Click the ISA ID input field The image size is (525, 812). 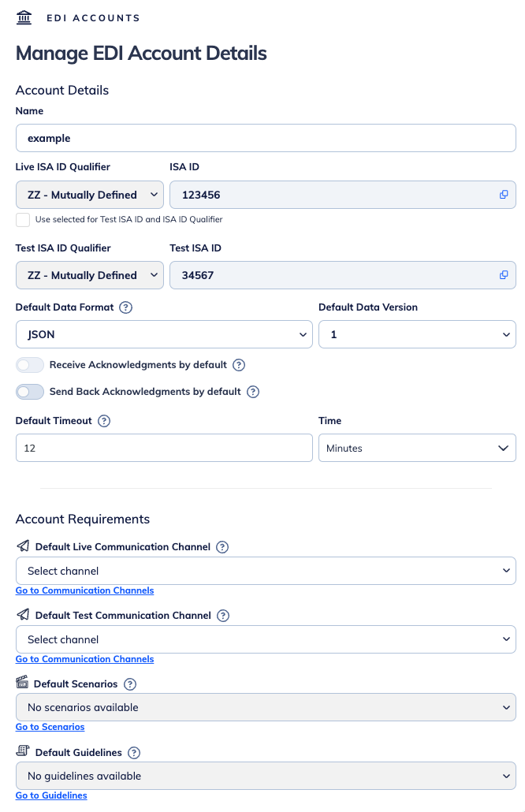point(343,195)
